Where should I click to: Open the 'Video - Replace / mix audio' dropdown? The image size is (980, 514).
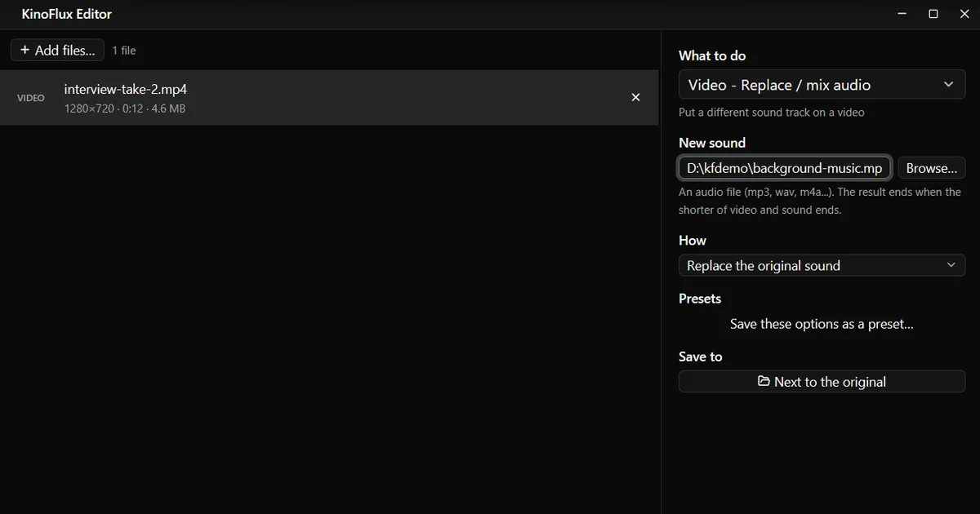click(x=822, y=85)
